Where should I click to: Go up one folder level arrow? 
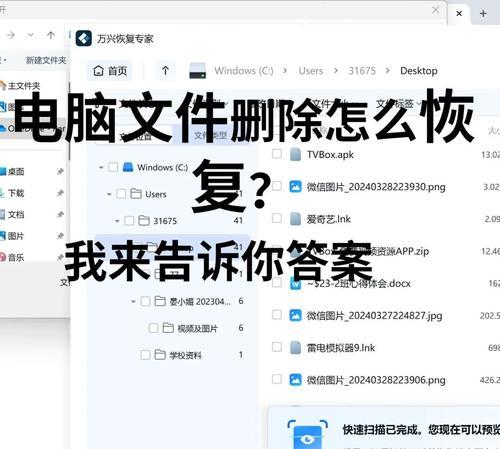(x=165, y=71)
